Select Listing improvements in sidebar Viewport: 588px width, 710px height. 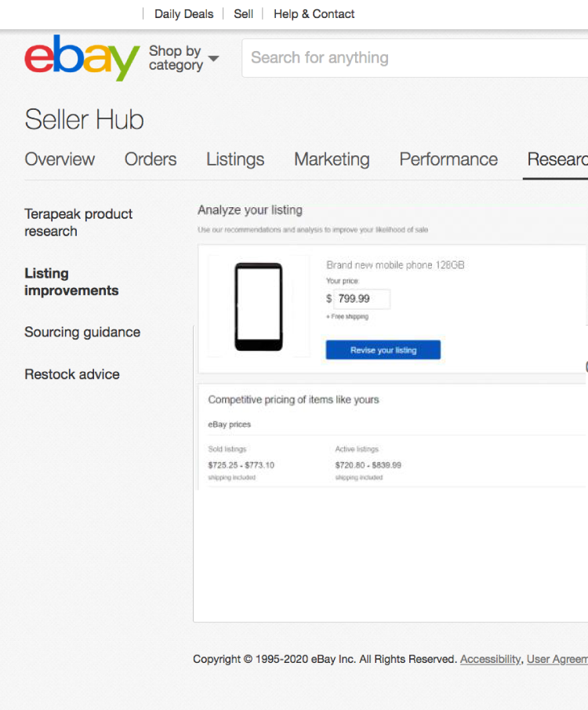click(71, 282)
